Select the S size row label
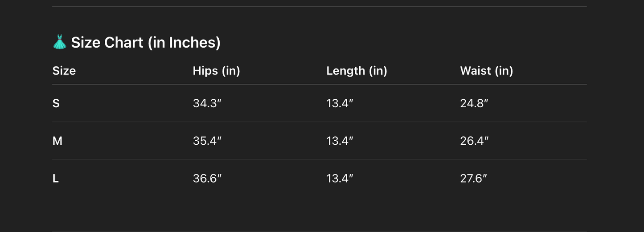The height and width of the screenshot is (232, 644). click(x=56, y=103)
